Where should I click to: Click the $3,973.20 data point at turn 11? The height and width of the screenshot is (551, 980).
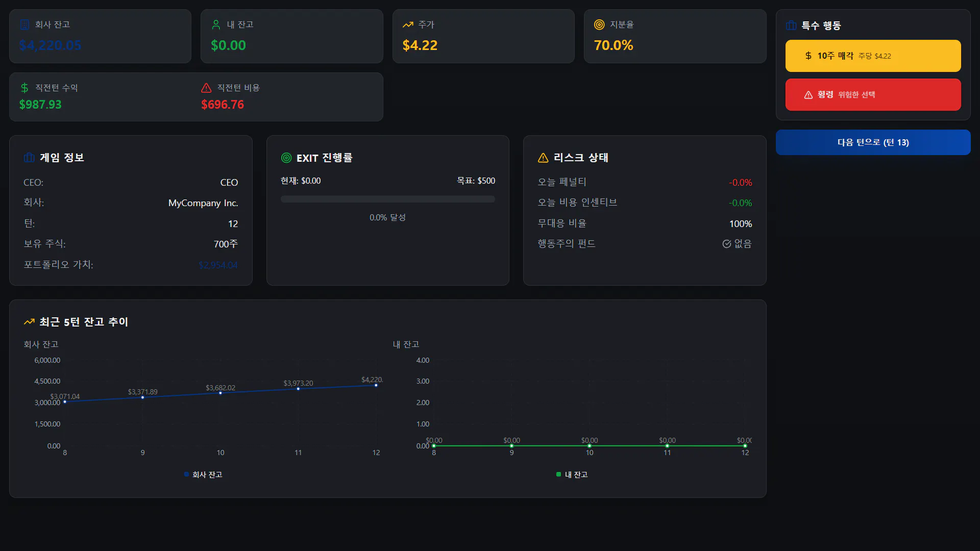[x=298, y=389]
